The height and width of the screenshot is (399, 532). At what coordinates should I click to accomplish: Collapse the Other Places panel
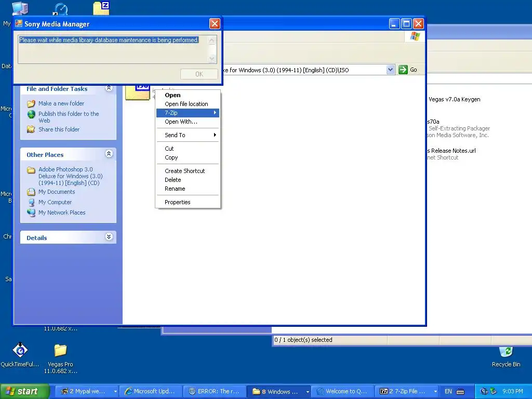[x=109, y=154]
